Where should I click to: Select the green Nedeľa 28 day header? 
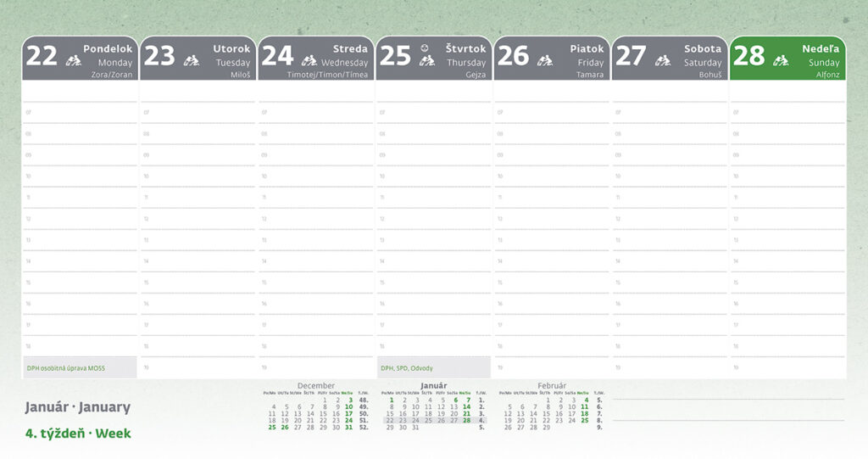(787, 58)
